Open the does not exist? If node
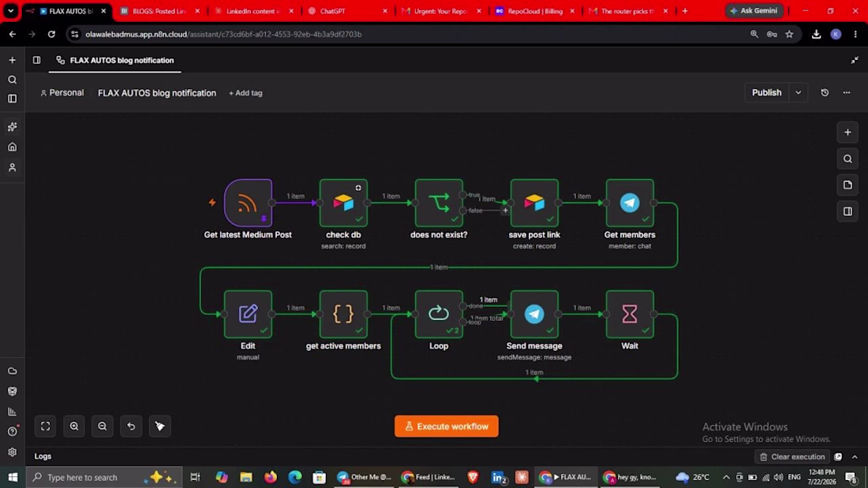This screenshot has height=488, width=868. [x=439, y=203]
